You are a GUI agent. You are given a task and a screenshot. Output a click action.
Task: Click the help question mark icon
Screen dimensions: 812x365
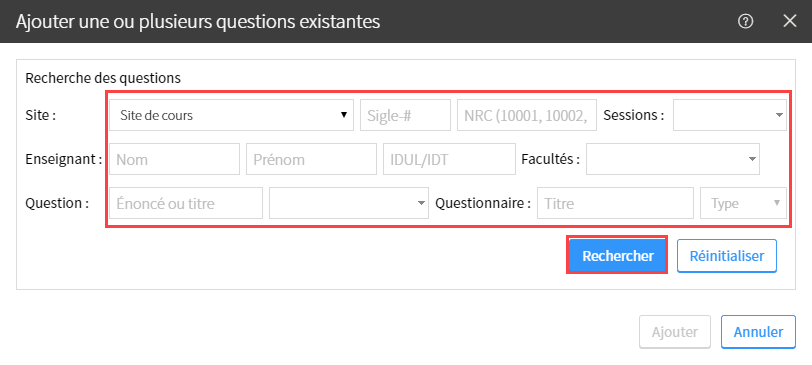coord(745,22)
